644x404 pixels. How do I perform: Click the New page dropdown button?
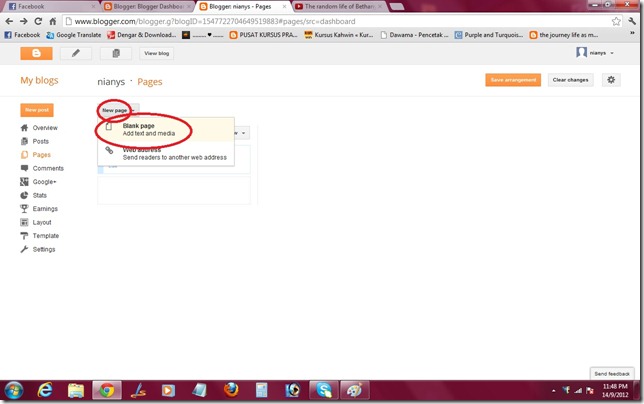click(118, 110)
